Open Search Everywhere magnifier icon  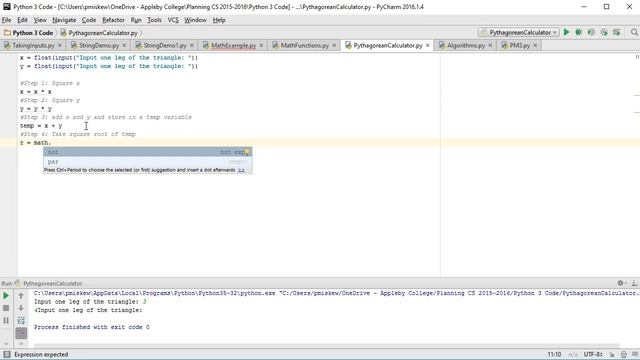coord(634,32)
